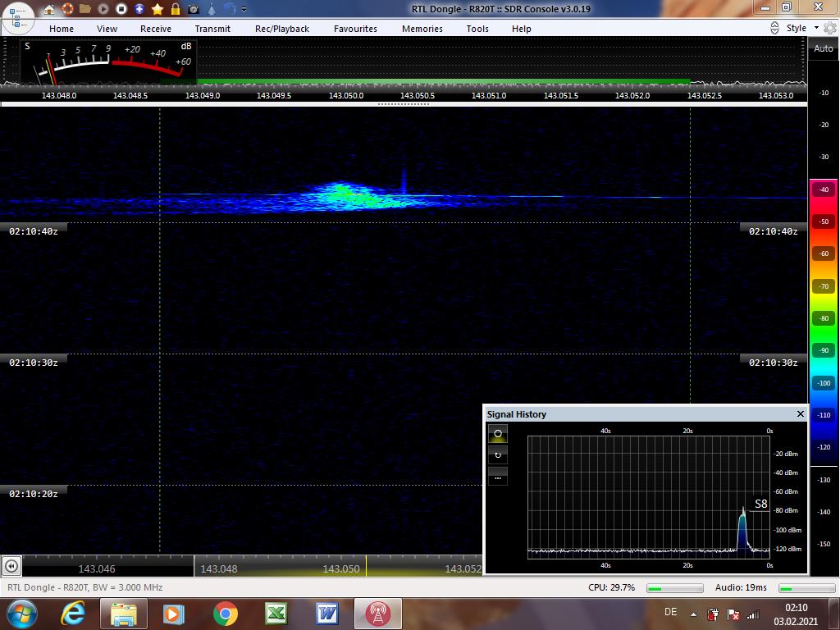Open the Windows Start menu
Viewport: 840px width, 630px height.
22,614
